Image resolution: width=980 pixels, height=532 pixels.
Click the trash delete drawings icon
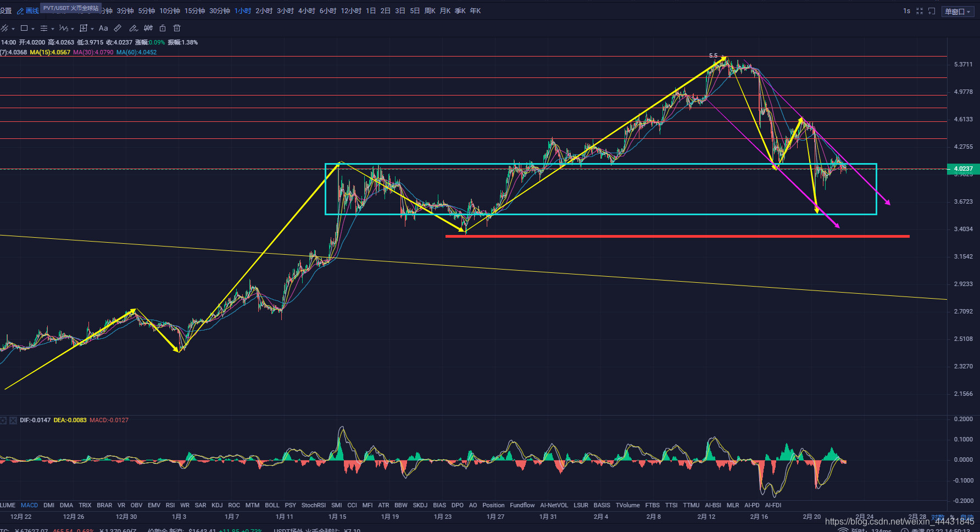click(x=177, y=28)
